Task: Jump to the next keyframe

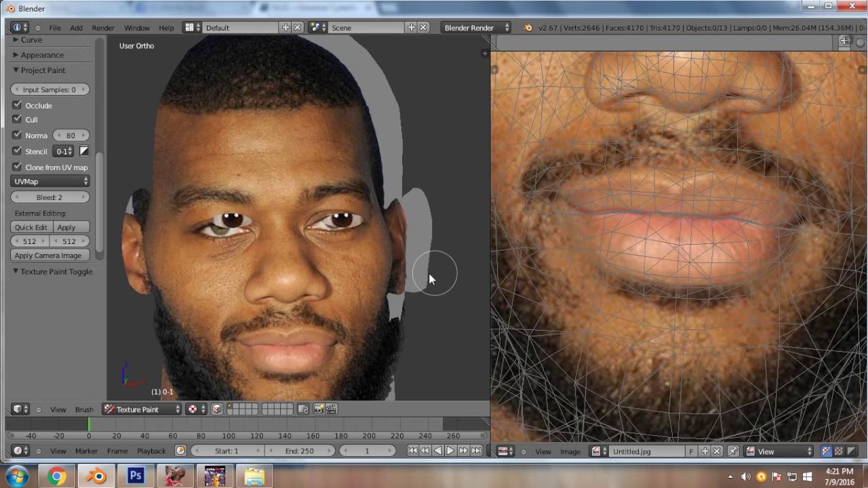Action: coord(463,451)
